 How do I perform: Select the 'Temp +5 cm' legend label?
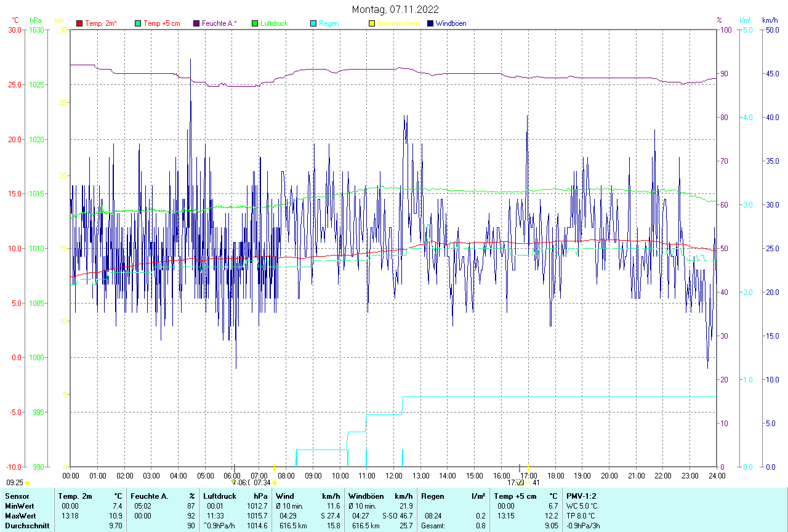point(162,23)
